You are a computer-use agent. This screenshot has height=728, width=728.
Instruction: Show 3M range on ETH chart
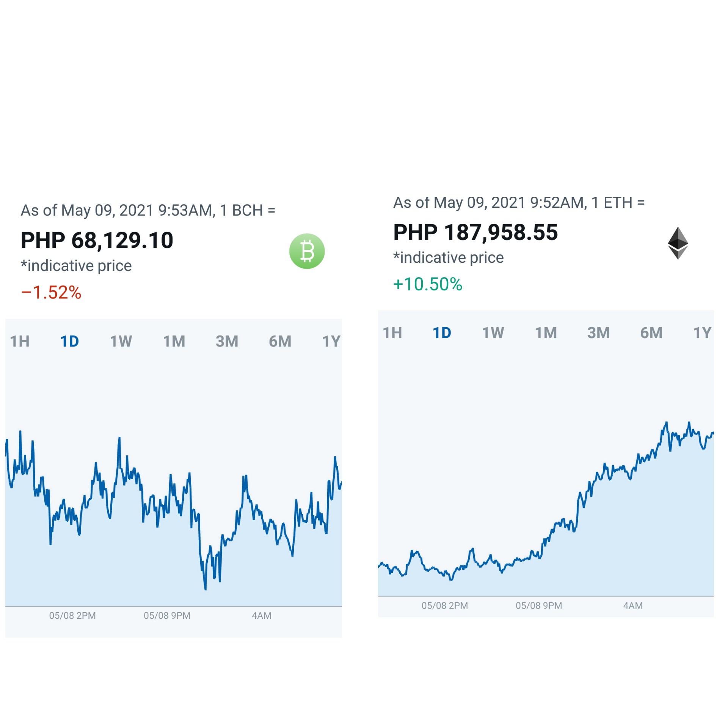click(x=599, y=333)
